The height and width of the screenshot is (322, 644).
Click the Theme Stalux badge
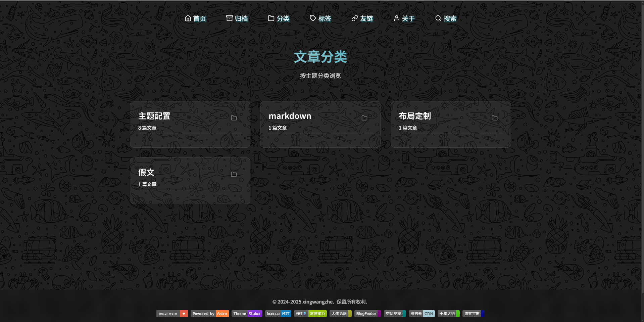tap(247, 314)
